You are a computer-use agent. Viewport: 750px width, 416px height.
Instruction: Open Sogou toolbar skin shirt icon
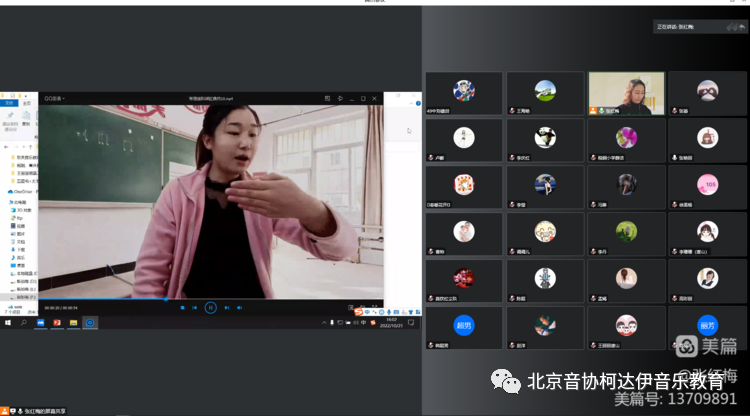(411, 312)
